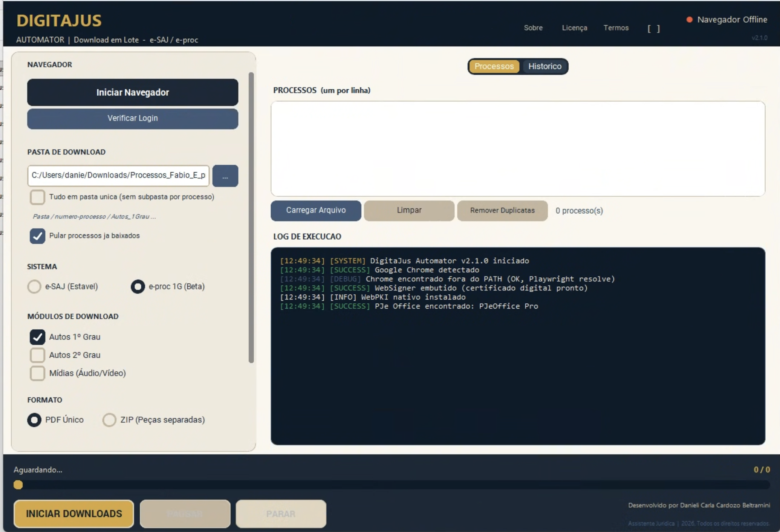This screenshot has width=780, height=532.
Task: Click Verificar Login button
Action: pyautogui.click(x=132, y=118)
